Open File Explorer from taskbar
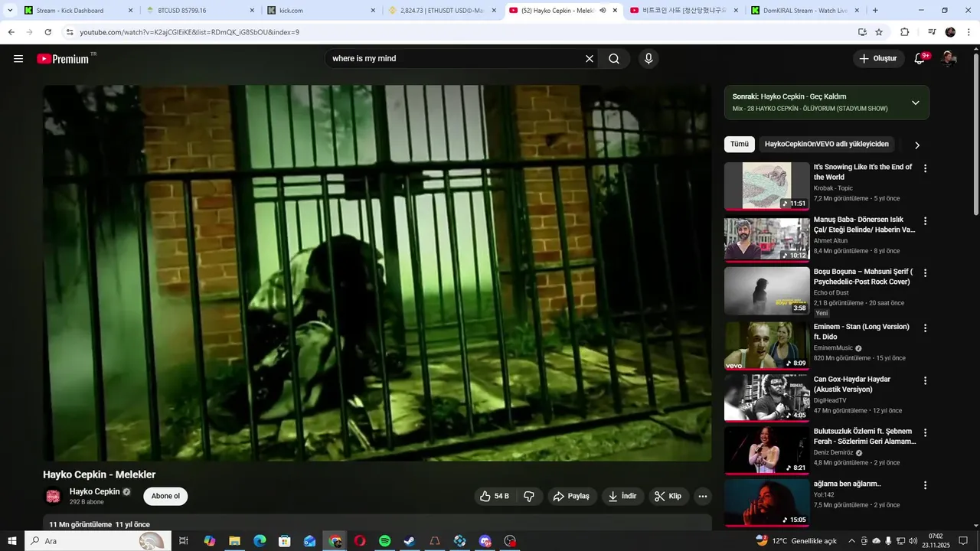The width and height of the screenshot is (980, 551). click(234, 541)
